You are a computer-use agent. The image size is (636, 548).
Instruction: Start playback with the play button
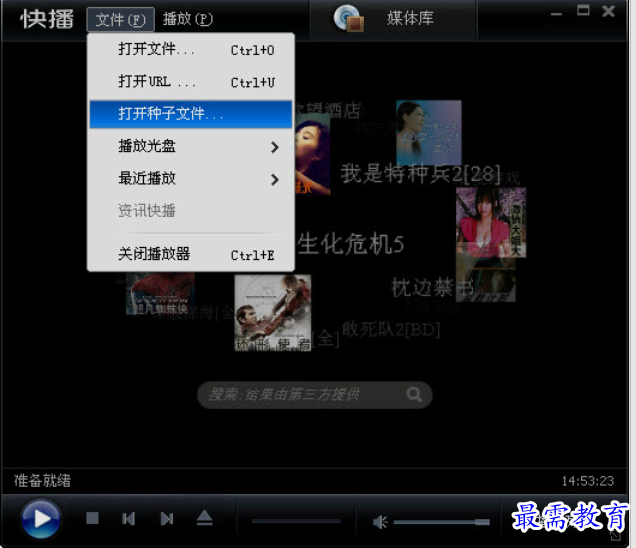click(x=41, y=518)
